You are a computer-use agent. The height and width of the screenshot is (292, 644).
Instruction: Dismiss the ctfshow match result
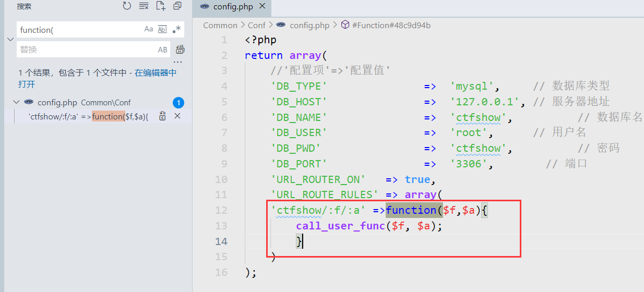point(177,116)
